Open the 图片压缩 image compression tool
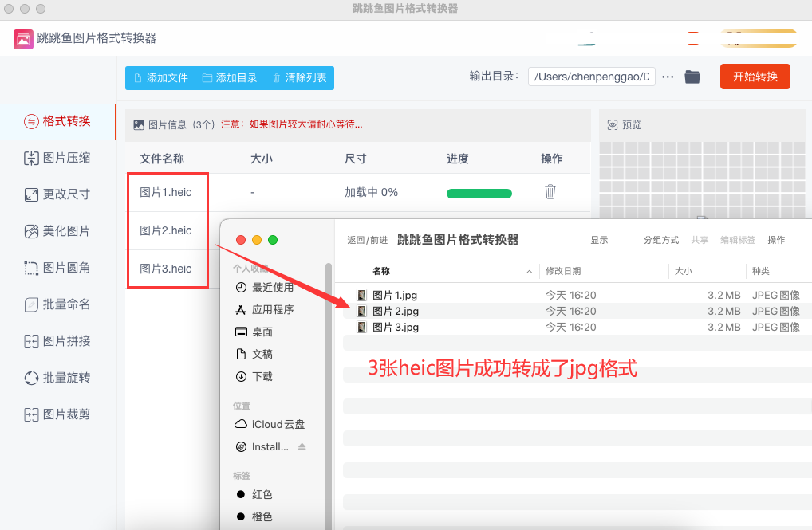 57,158
